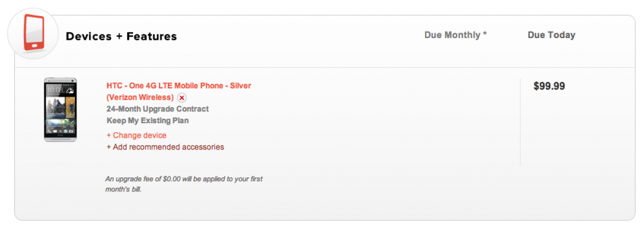Click the plus sign before Change device
Viewport: 644px width, 231px height.
pos(109,136)
